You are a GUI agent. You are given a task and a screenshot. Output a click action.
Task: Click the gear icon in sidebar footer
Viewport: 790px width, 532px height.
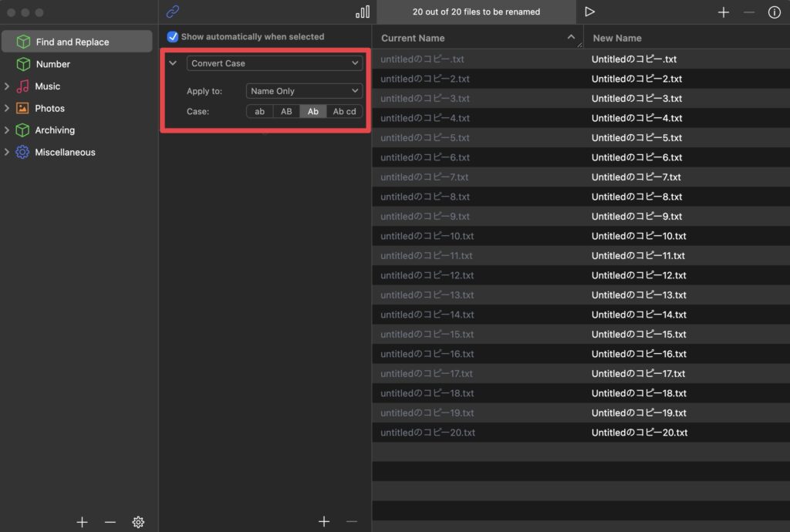pos(138,522)
